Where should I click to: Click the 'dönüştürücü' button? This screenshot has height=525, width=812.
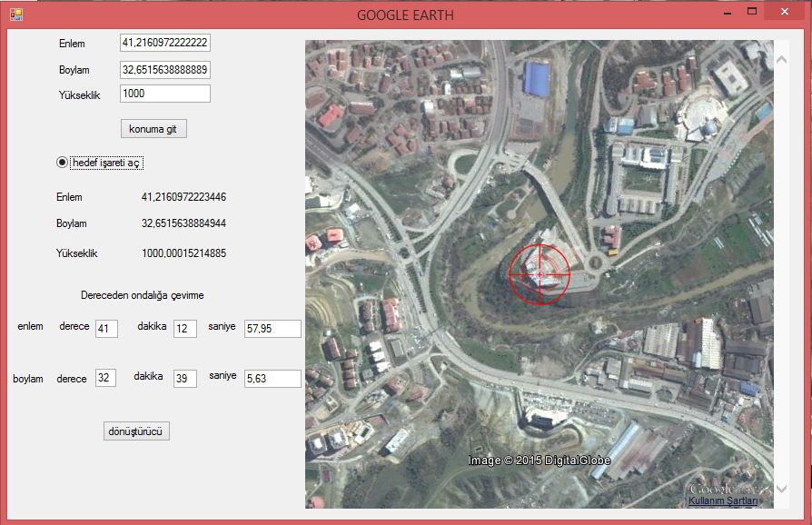click(x=136, y=431)
